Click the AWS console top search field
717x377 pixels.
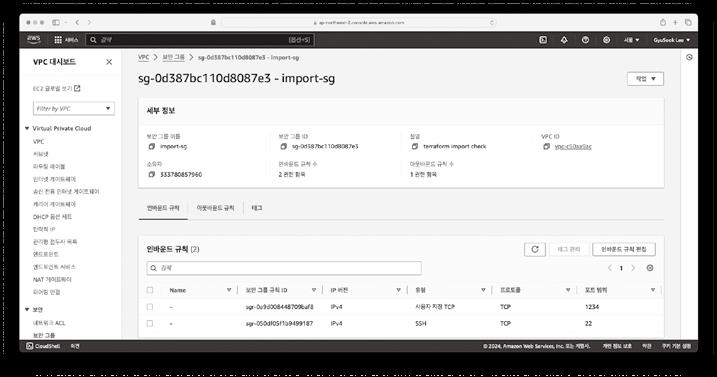[x=200, y=40]
